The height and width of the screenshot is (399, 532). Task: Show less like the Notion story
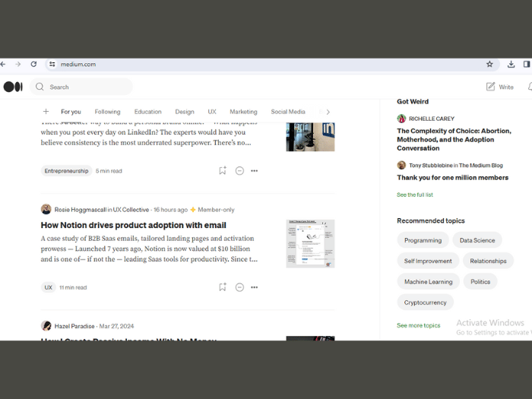[x=239, y=287]
